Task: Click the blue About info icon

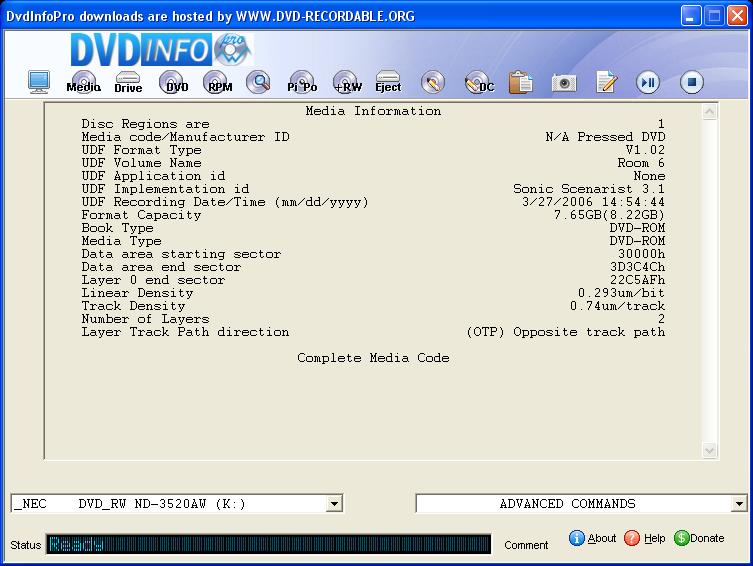Action: click(577, 538)
